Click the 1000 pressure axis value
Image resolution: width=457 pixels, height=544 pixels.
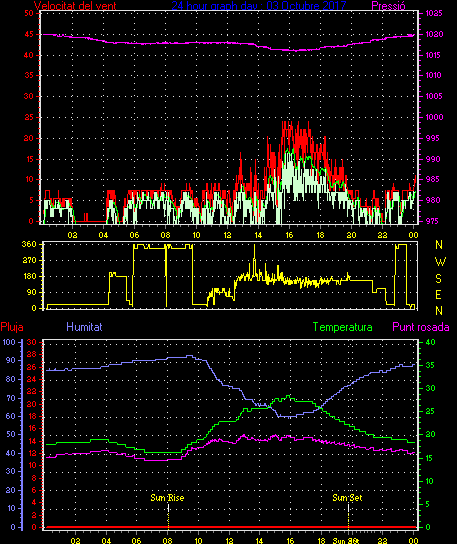point(434,117)
